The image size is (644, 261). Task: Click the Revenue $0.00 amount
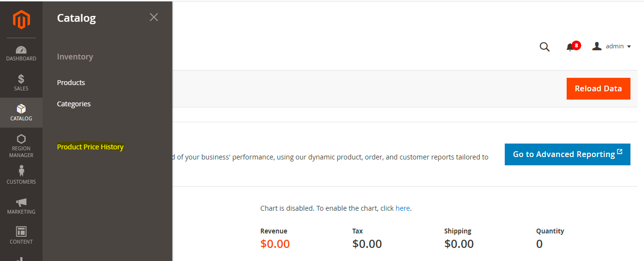point(275,244)
